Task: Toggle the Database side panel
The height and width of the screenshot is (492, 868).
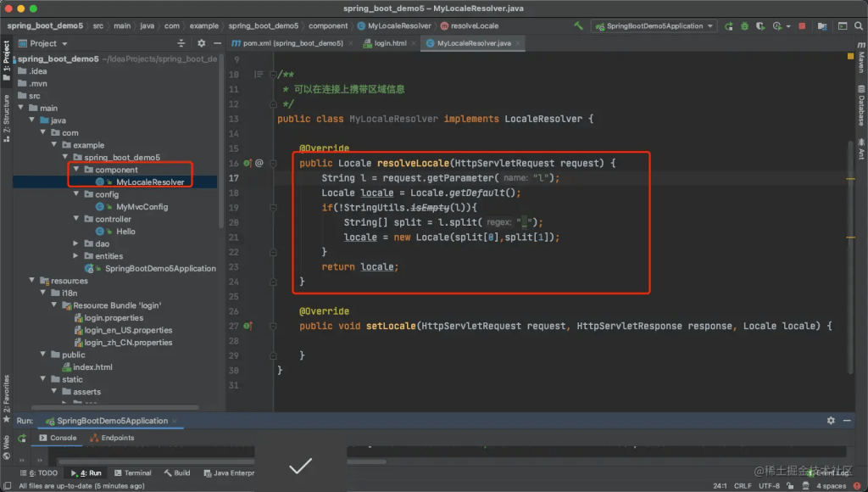Action: tap(861, 108)
